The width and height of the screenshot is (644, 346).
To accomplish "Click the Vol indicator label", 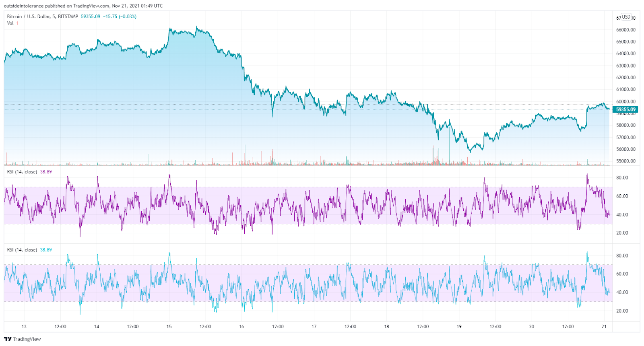I will point(10,23).
